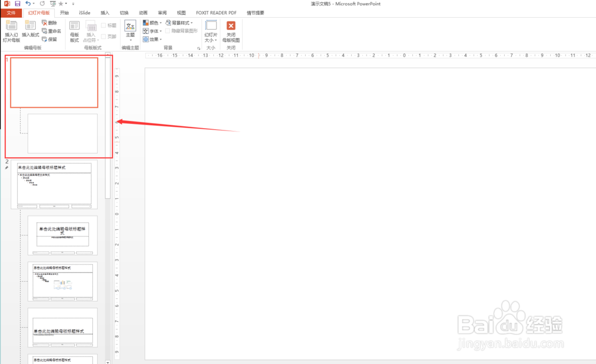The height and width of the screenshot is (364, 596).
Task: Open the 颜色 (Colors) dropdown
Action: click(153, 23)
